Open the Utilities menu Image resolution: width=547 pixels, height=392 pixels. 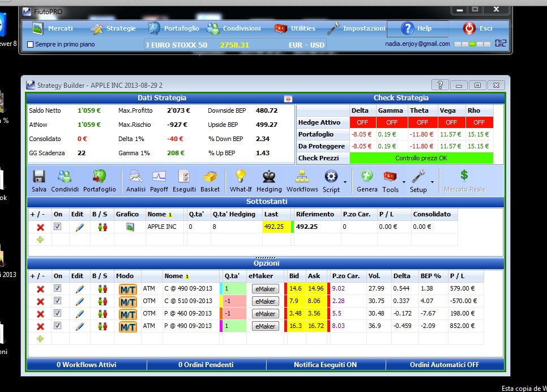click(x=295, y=28)
